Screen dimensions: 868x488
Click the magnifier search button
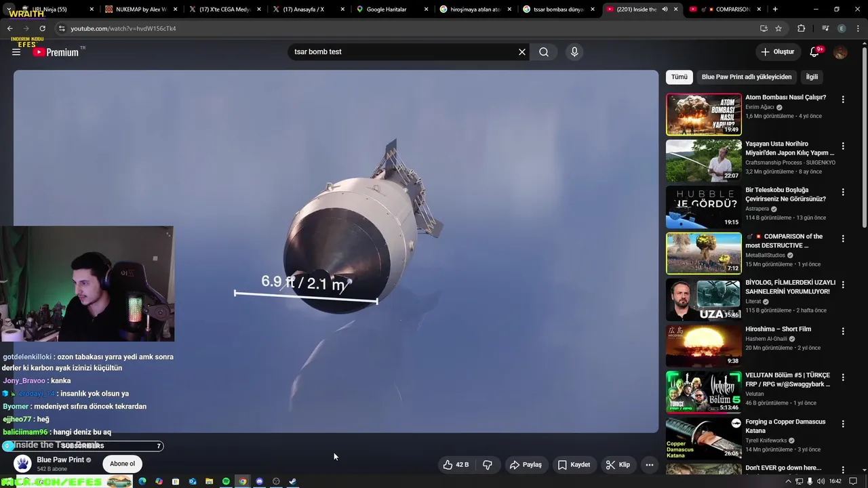[x=544, y=52]
